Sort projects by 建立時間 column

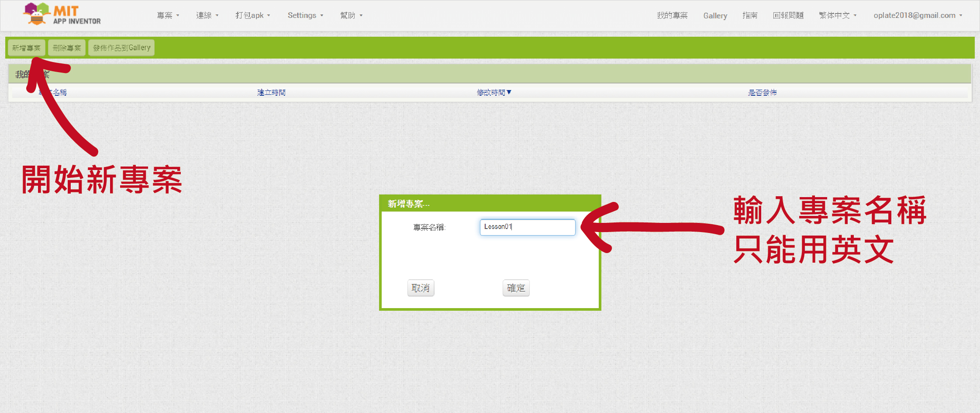click(x=271, y=92)
